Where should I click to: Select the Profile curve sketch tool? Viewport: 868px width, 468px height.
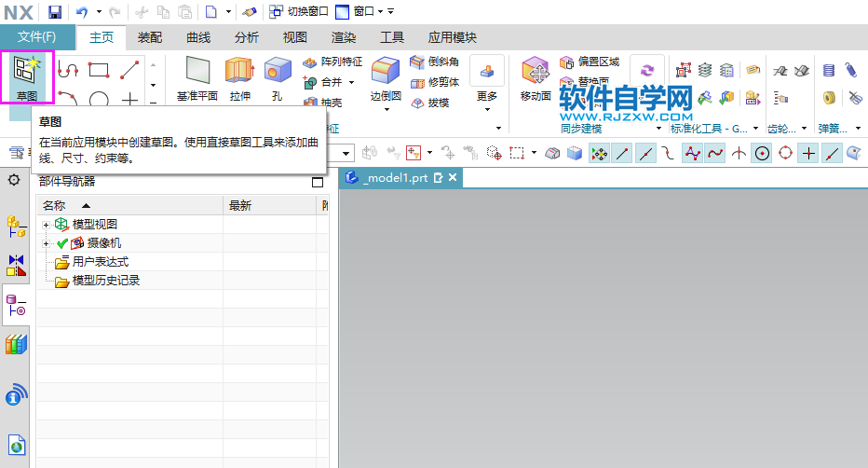pos(68,70)
